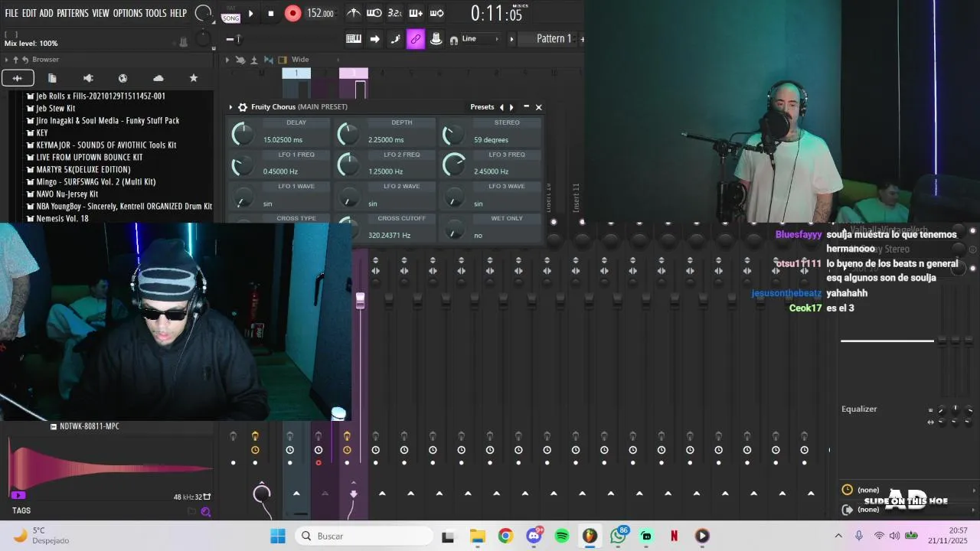Open Fruity Chorus plugin options gear
This screenshot has height=551, width=980.
pos(243,107)
